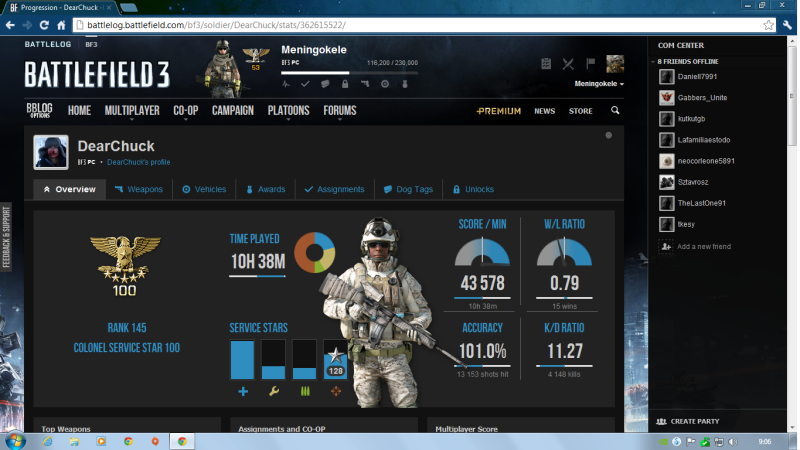Open vehicles wheel icon in header
The height and width of the screenshot is (450, 800).
tap(385, 84)
